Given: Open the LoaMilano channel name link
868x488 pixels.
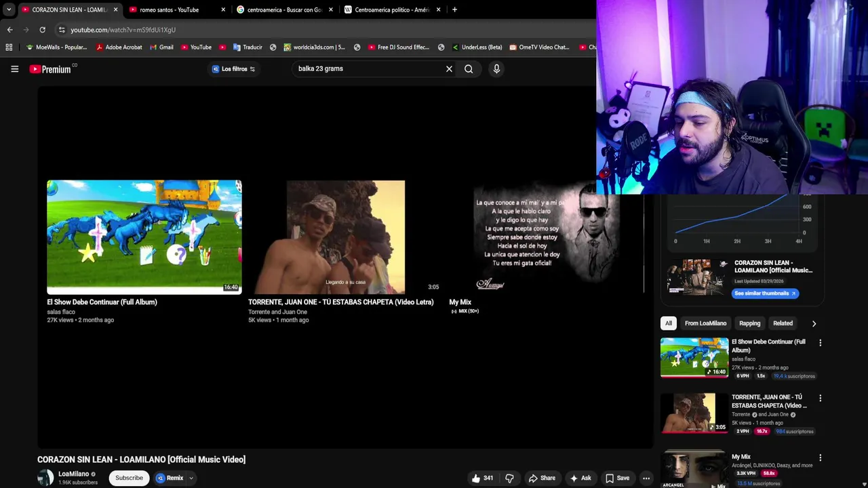Looking at the screenshot, I should point(73,474).
